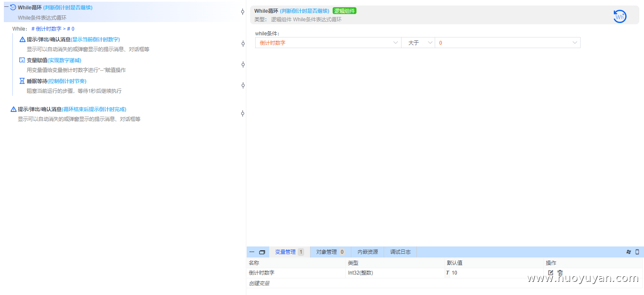Click the 操作 column header

551,263
